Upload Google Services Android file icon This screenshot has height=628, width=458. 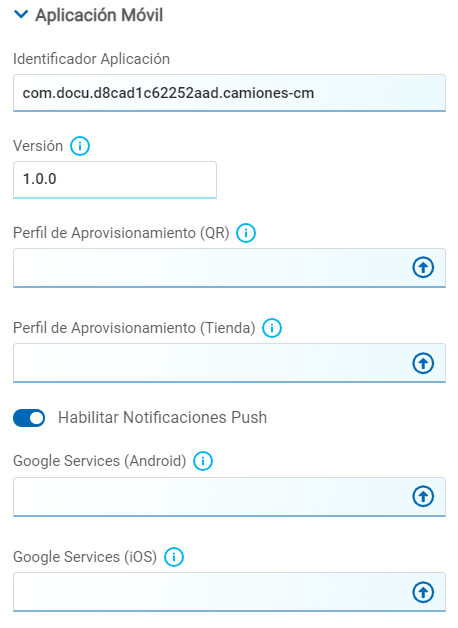click(x=423, y=497)
